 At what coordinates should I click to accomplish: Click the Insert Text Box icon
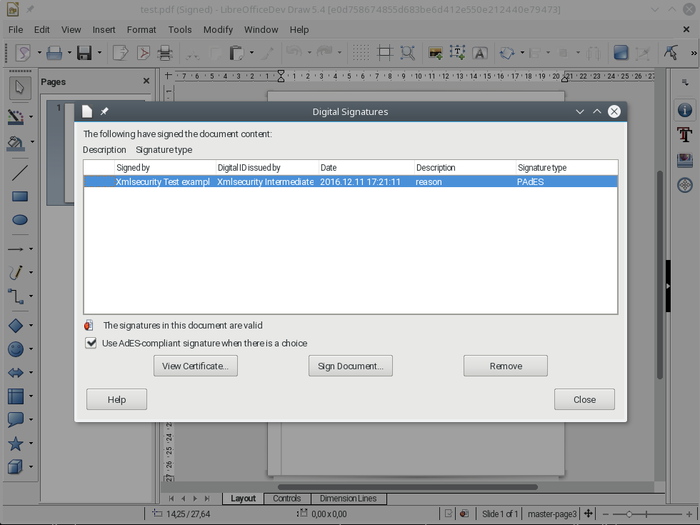457,53
